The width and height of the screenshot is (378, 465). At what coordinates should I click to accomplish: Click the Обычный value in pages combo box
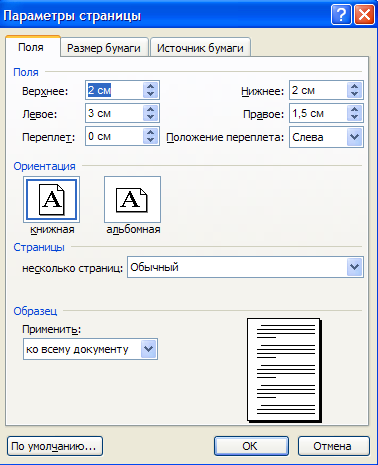click(154, 267)
